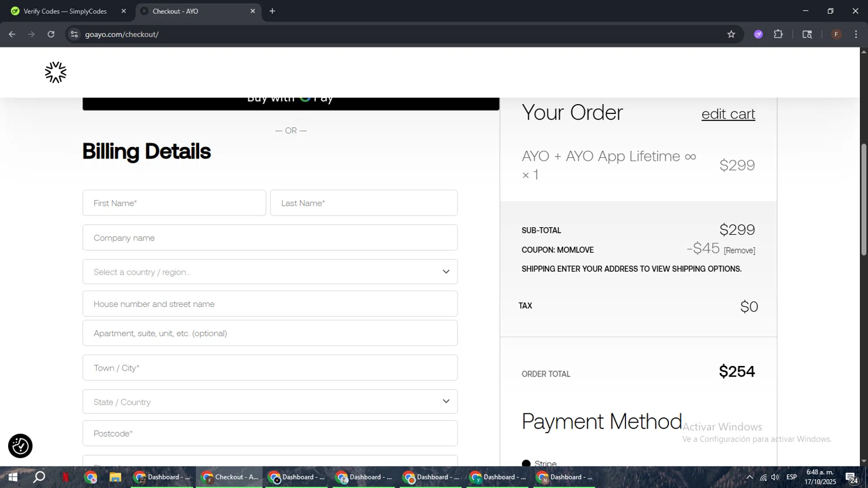
Task: Click House number and street name field
Action: click(x=270, y=304)
